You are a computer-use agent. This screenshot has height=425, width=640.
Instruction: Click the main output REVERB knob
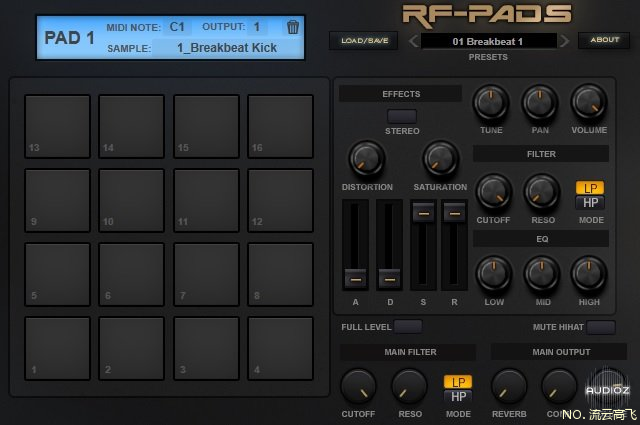[x=509, y=387]
